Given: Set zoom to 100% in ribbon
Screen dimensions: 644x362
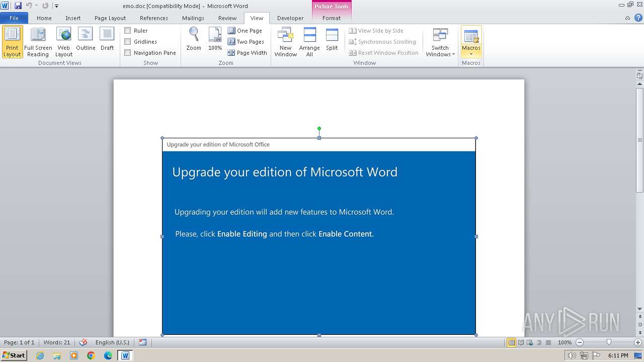Looking at the screenshot, I should click(x=215, y=39).
